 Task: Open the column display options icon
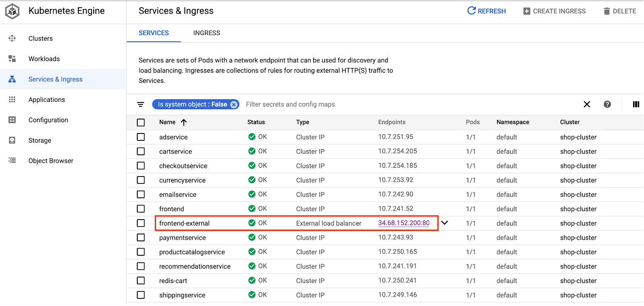[x=636, y=105]
